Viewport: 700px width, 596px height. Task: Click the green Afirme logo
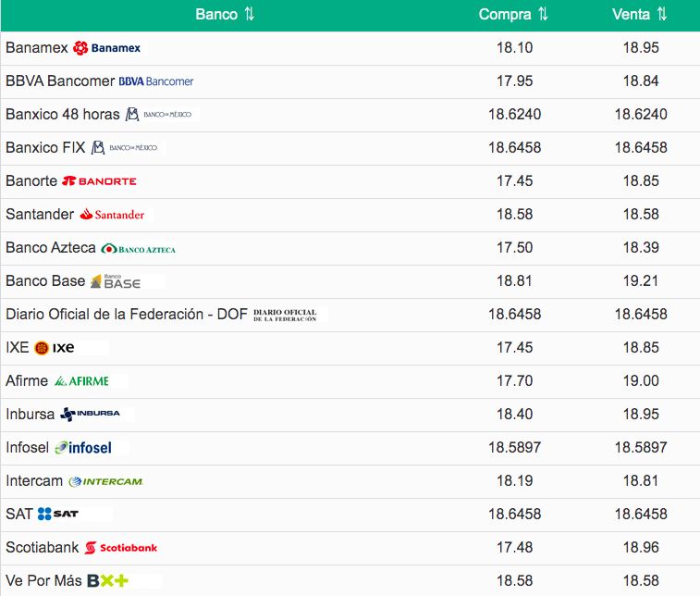click(81, 381)
